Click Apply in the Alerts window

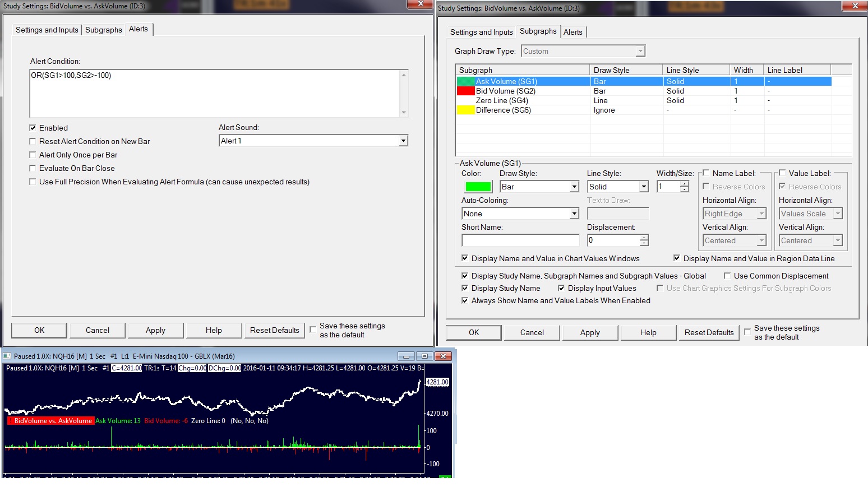[155, 330]
